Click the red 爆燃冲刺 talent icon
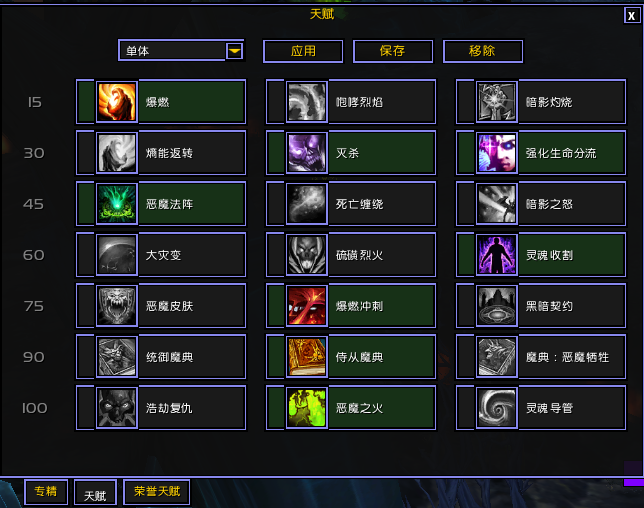644x508 pixels. tap(307, 306)
